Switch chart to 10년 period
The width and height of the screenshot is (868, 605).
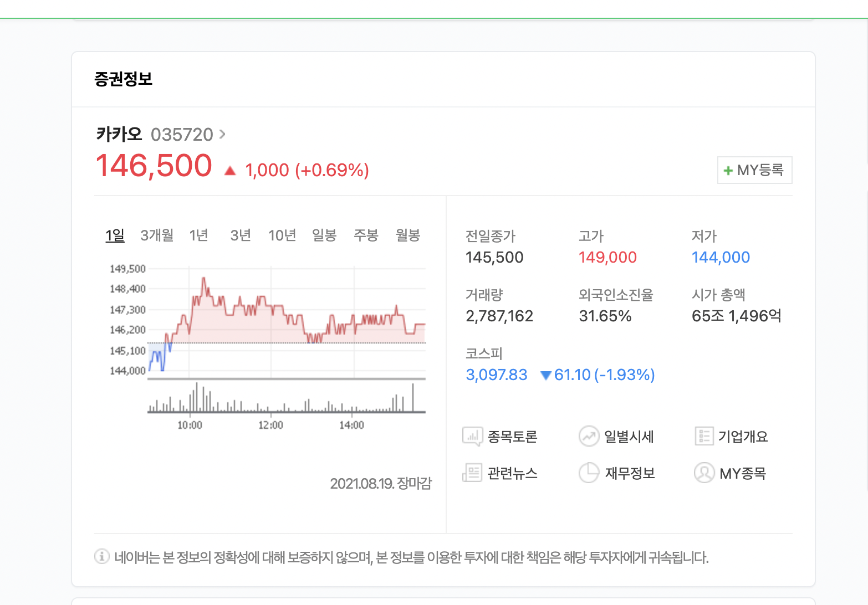click(282, 235)
